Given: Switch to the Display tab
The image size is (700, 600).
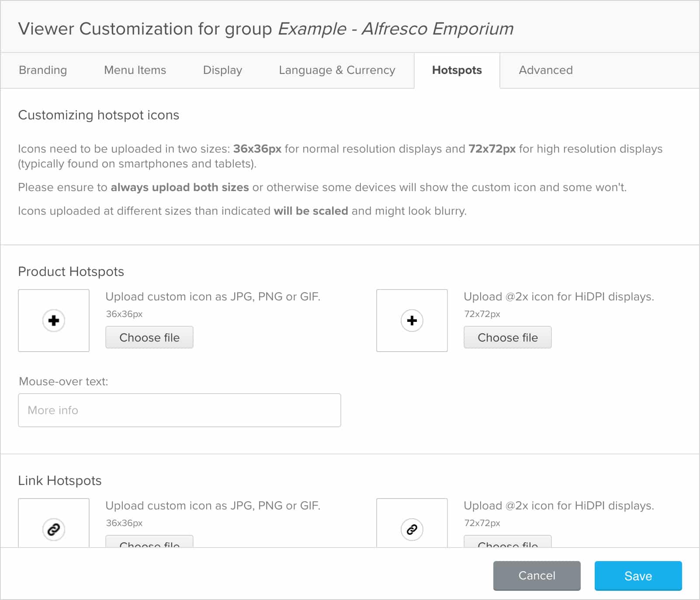Looking at the screenshot, I should point(222,70).
